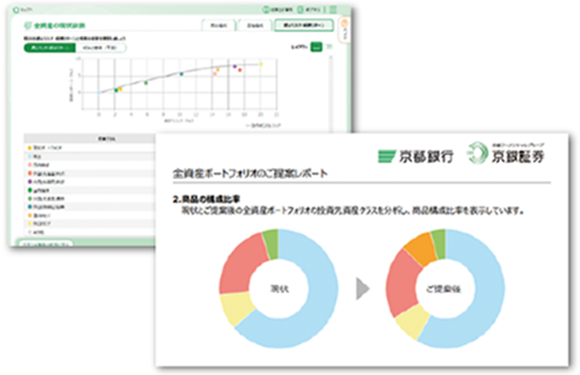The height and width of the screenshot is (375, 580).
Task: Click the 京都銀行 logo in the report
Action: [x=415, y=156]
